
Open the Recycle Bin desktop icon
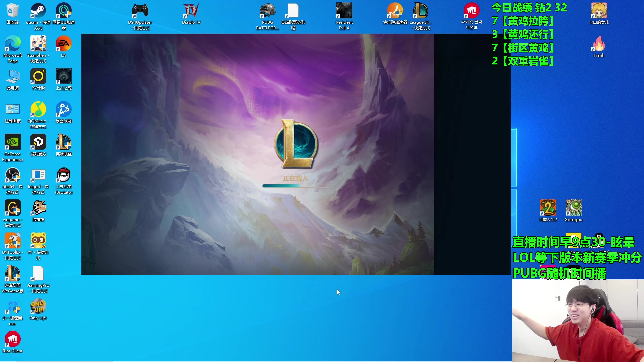[13, 13]
